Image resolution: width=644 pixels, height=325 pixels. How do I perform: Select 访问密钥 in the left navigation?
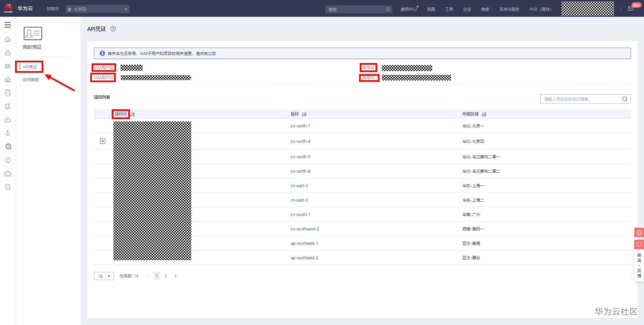point(31,80)
